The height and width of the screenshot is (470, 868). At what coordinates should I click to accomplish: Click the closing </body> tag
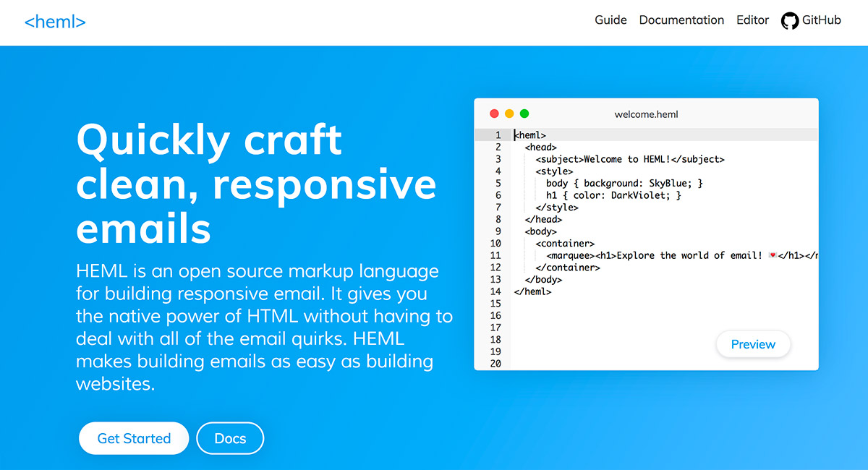[x=544, y=279]
